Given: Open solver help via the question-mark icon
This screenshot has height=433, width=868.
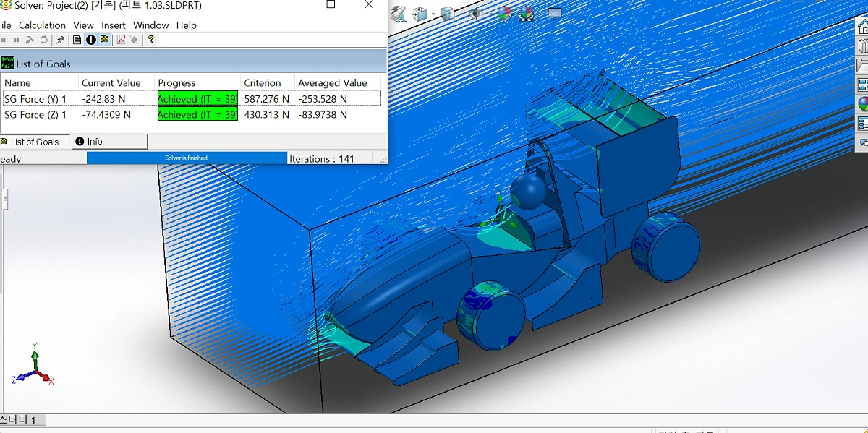Looking at the screenshot, I should click(151, 40).
